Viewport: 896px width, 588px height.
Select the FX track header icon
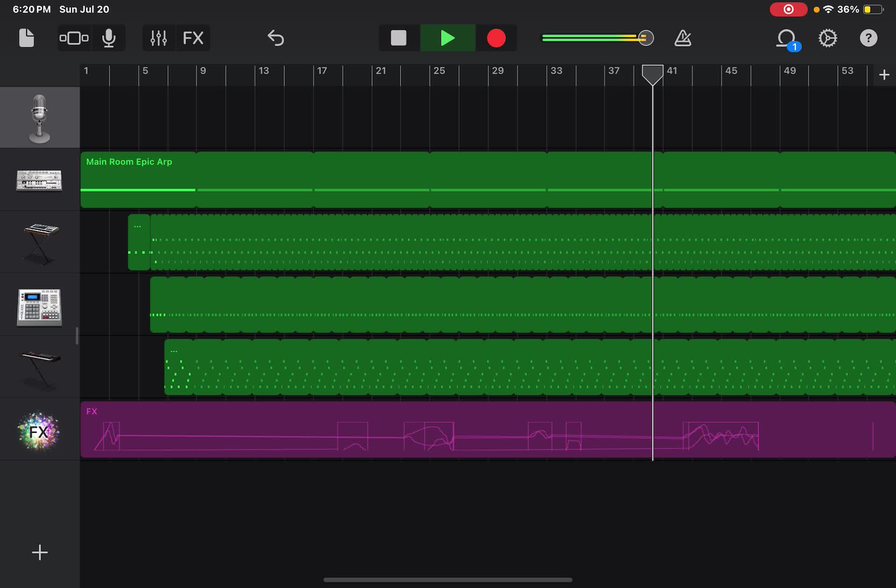coord(39,431)
